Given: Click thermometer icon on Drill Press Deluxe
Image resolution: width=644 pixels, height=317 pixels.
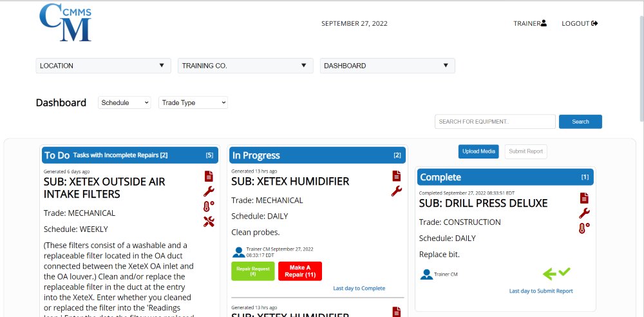Looking at the screenshot, I should pyautogui.click(x=584, y=228).
